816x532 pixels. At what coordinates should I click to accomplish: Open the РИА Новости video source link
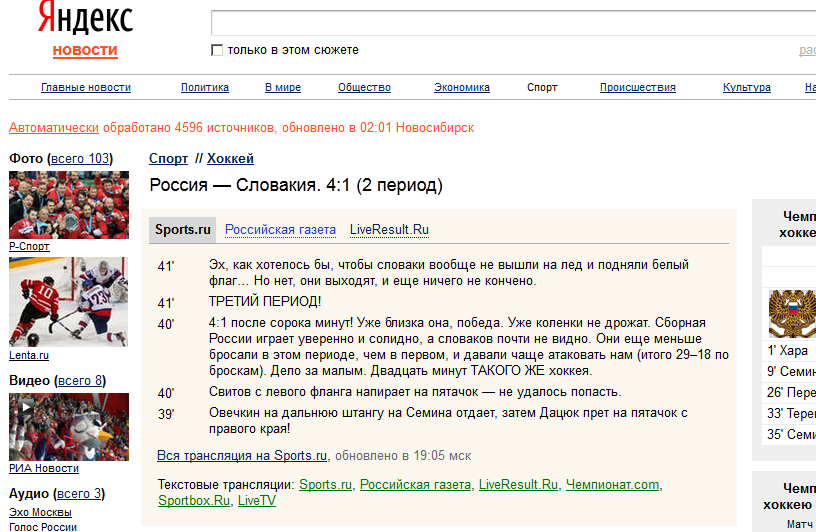(44, 468)
